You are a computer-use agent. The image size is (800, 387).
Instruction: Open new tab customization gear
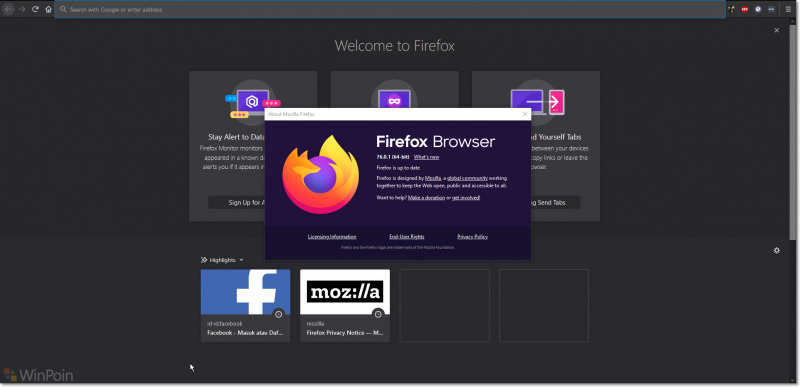[777, 250]
